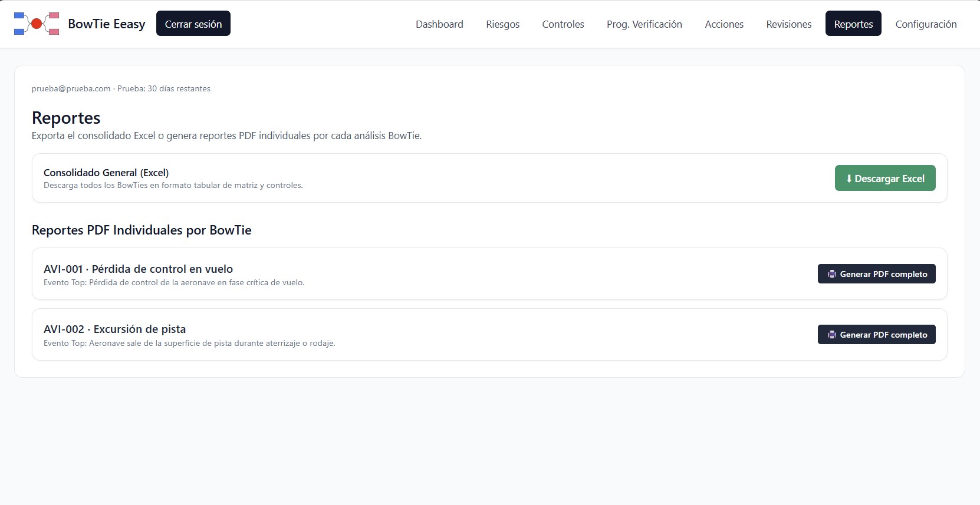980x505 pixels.
Task: Open the Dashboard menu item
Action: 439,24
